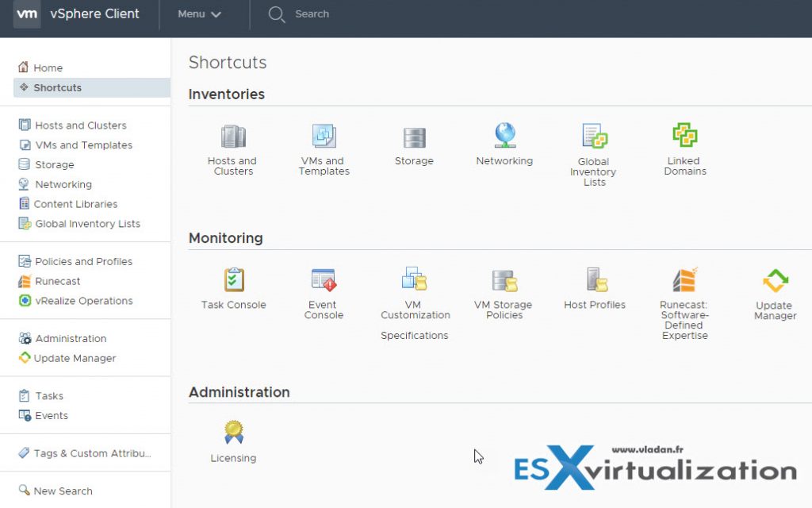Click New Search in the sidebar

click(63, 491)
